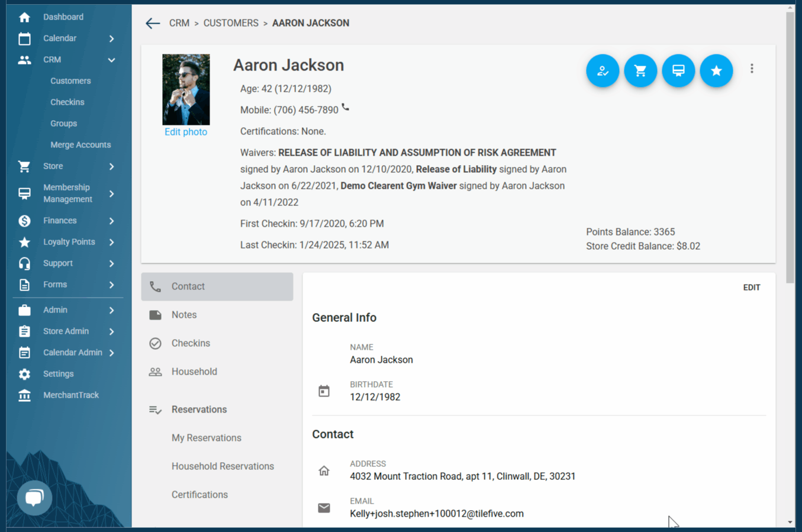Expand the Calendar sidebar menu
802x532 pixels.
click(x=111, y=38)
